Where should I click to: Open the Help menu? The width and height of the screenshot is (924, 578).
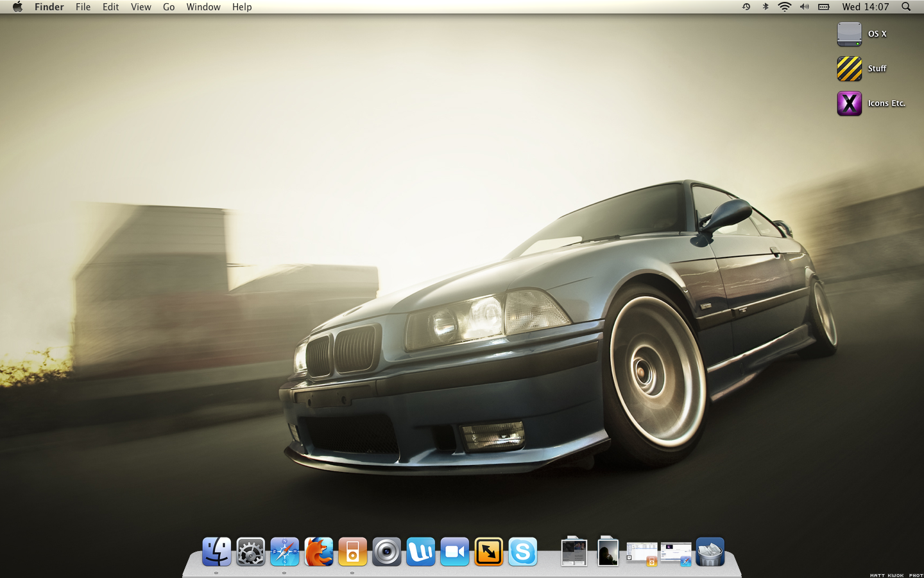point(242,6)
